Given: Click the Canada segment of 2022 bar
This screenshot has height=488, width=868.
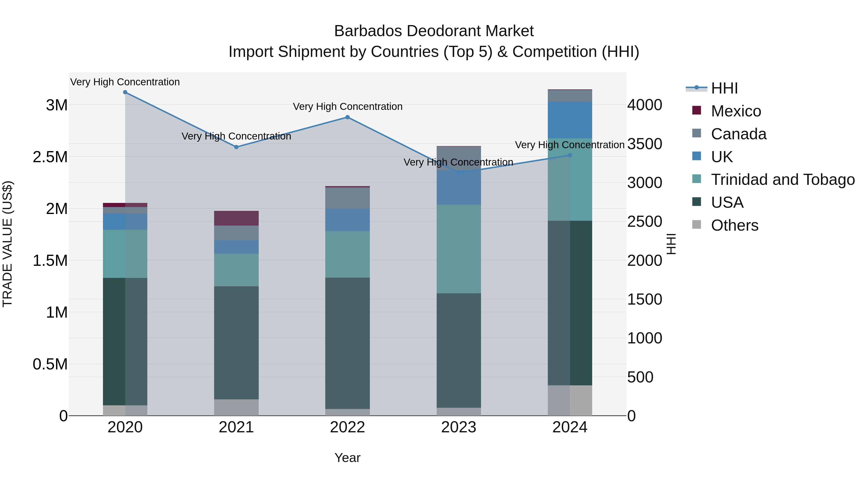Looking at the screenshot, I should [x=347, y=198].
